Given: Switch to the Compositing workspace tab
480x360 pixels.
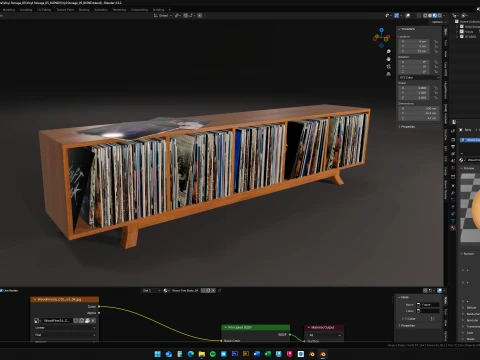Looking at the screenshot, I should point(139,10).
